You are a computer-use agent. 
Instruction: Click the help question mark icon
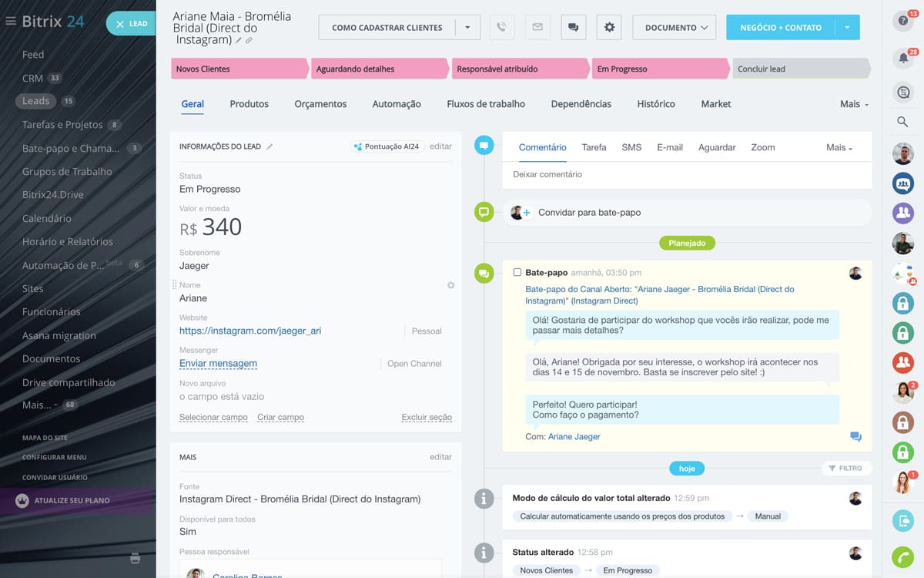(x=902, y=21)
